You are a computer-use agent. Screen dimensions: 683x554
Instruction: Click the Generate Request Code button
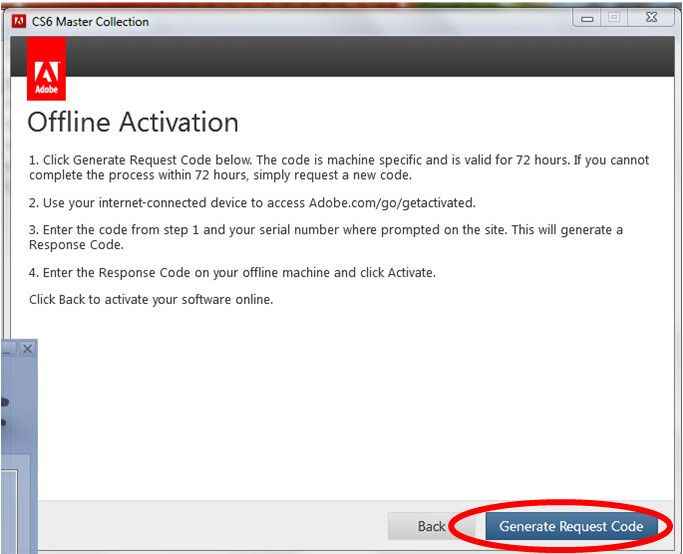[571, 526]
